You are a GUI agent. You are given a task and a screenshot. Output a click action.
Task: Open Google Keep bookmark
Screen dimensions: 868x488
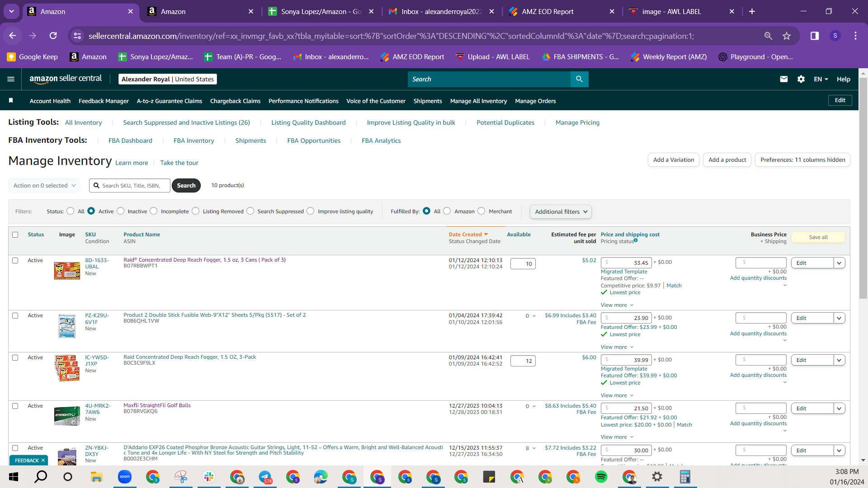pyautogui.click(x=33, y=57)
